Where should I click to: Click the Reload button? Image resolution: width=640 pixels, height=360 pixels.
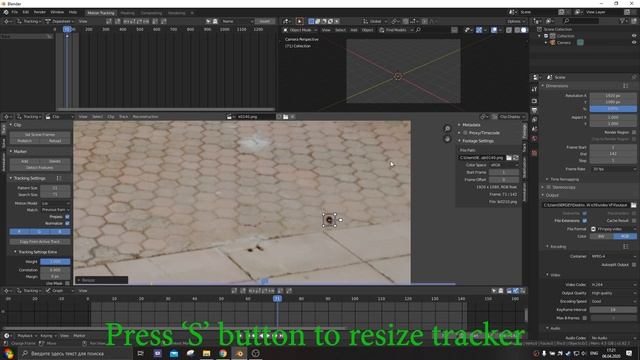[55, 141]
